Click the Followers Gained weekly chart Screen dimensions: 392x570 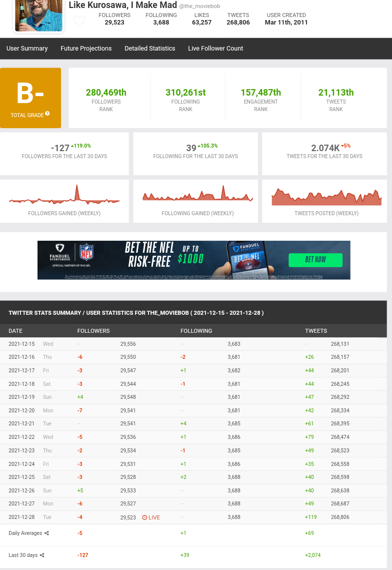pos(64,196)
